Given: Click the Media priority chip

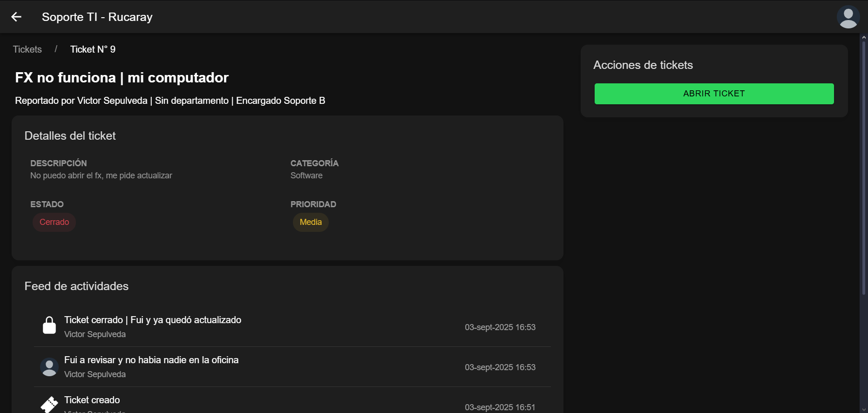Looking at the screenshot, I should [311, 222].
